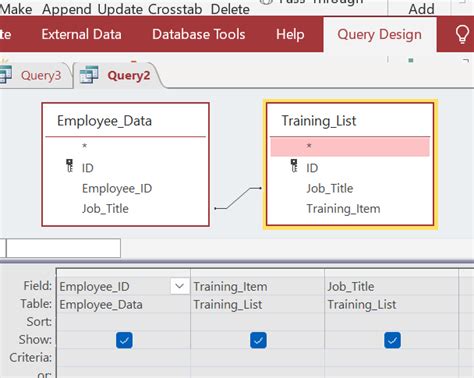Click the Add button in ribbon
The width and height of the screenshot is (474, 378).
(x=421, y=9)
